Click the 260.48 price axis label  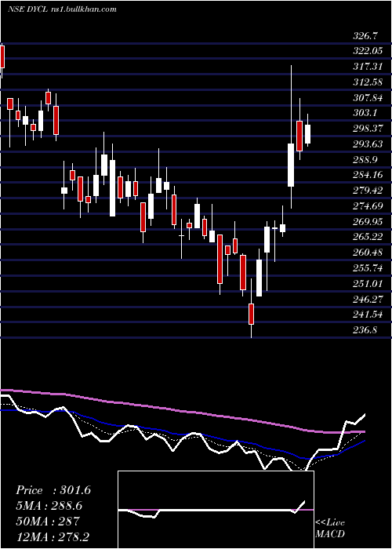tap(368, 253)
